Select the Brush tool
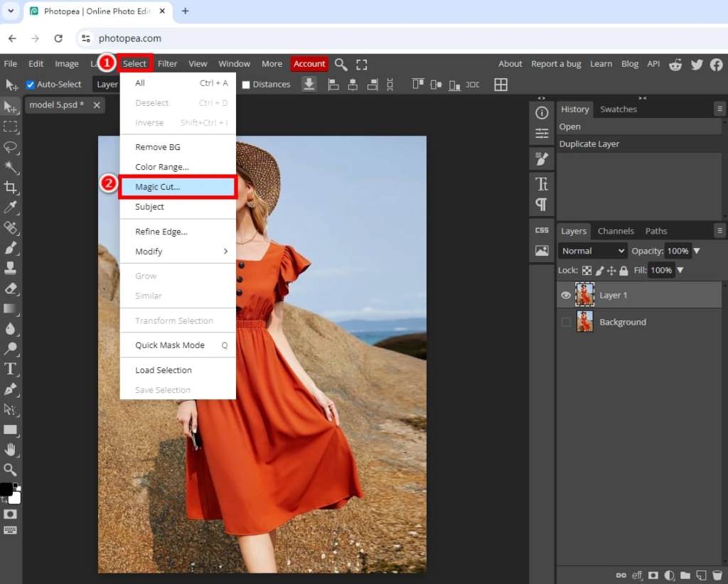728x584 pixels. (11, 248)
